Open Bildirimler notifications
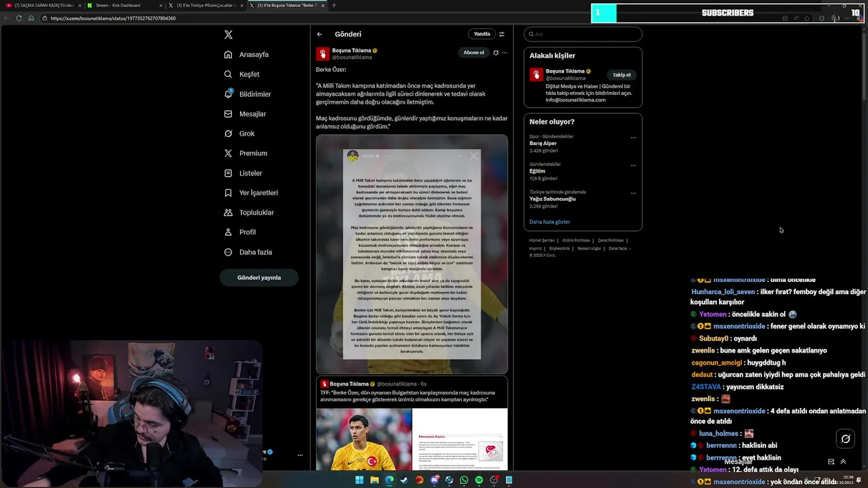The image size is (868, 488). [x=248, y=94]
